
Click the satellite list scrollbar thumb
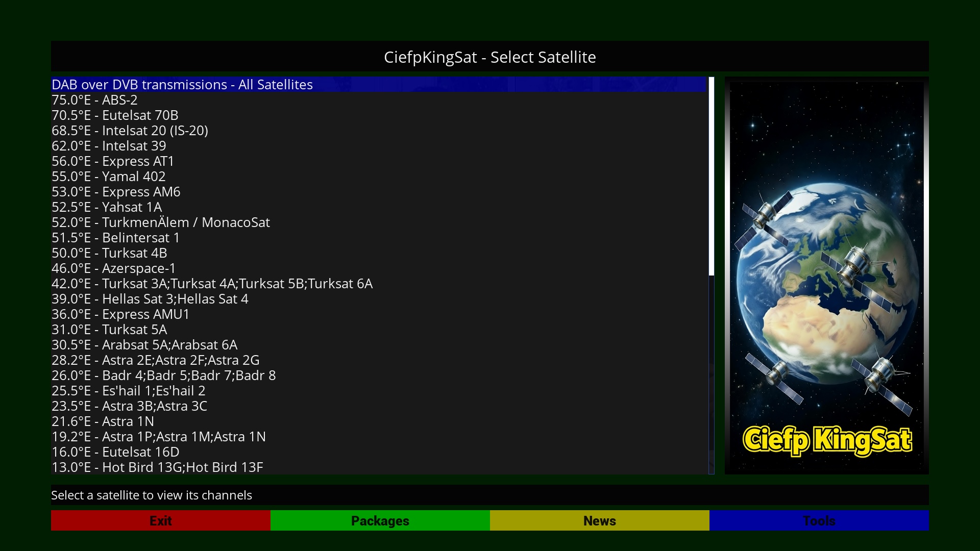coord(712,176)
